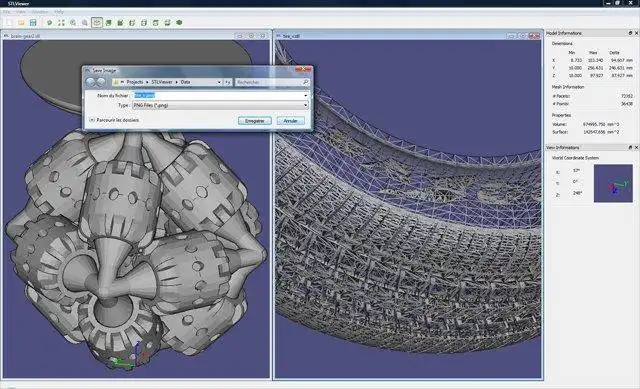
Task: Close the View Informations panel
Action: pos(636,147)
